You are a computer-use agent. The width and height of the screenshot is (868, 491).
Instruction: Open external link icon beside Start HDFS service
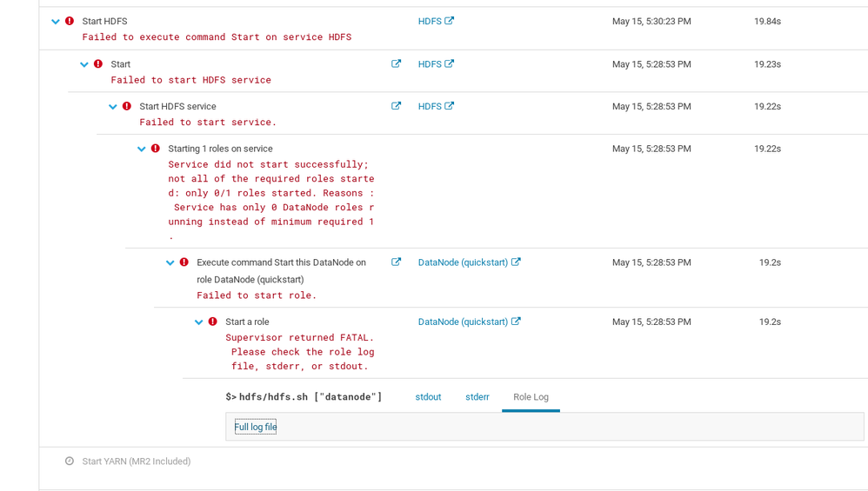pyautogui.click(x=396, y=107)
